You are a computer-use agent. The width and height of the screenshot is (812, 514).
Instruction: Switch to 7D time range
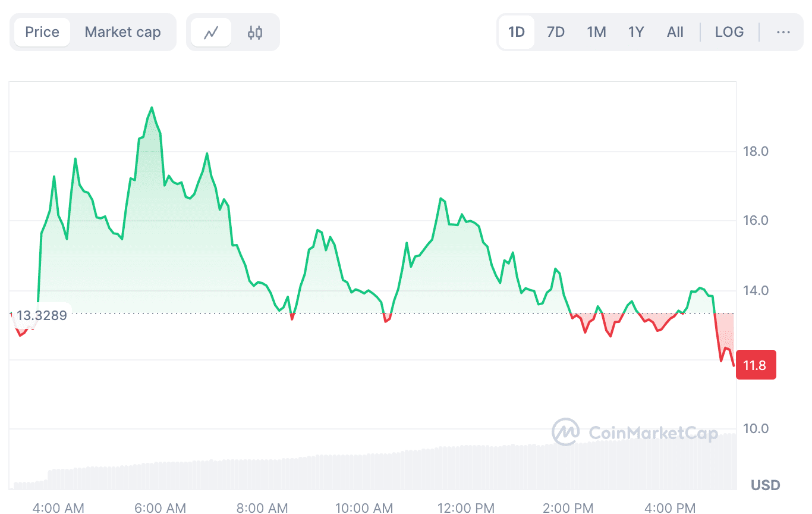555,32
